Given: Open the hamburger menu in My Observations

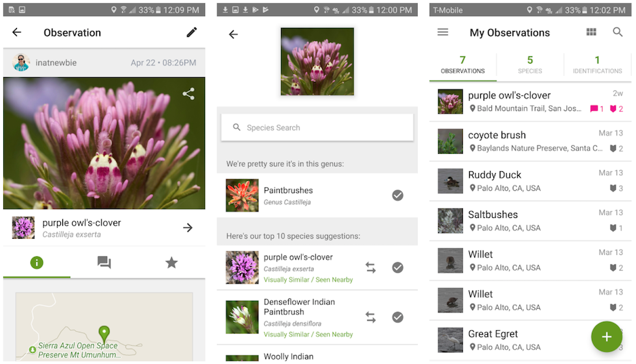Looking at the screenshot, I should [443, 32].
